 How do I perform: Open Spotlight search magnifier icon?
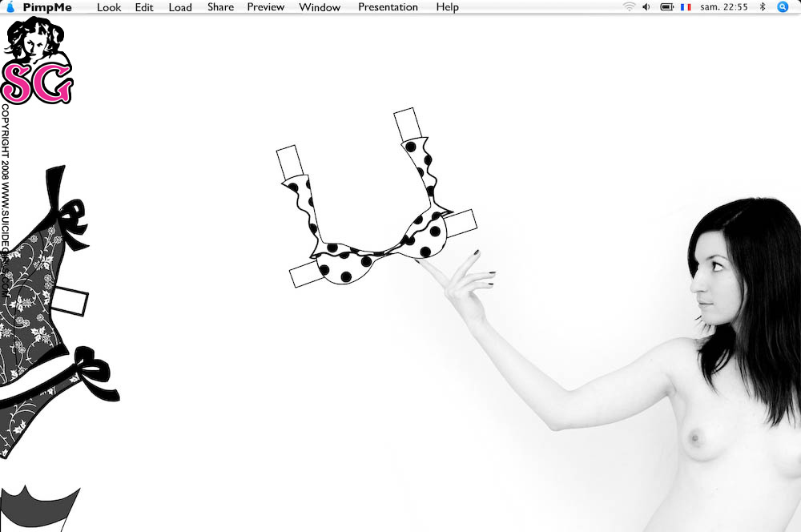pos(783,6)
